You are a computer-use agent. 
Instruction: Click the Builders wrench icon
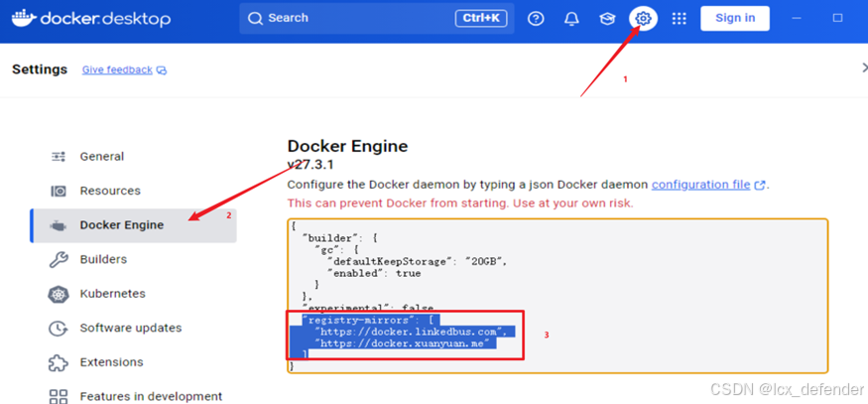(59, 260)
